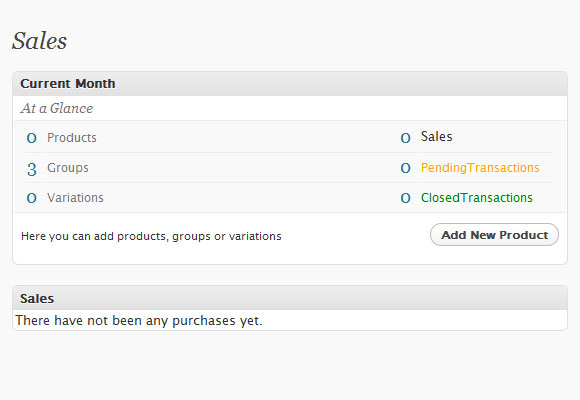
Task: Click the no purchases yet message
Action: [139, 320]
